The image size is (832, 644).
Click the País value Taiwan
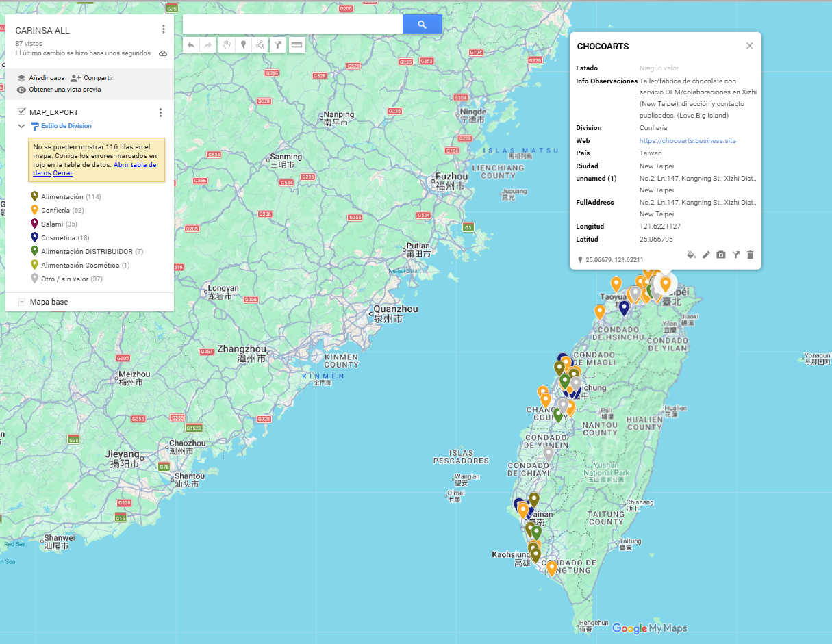651,153
